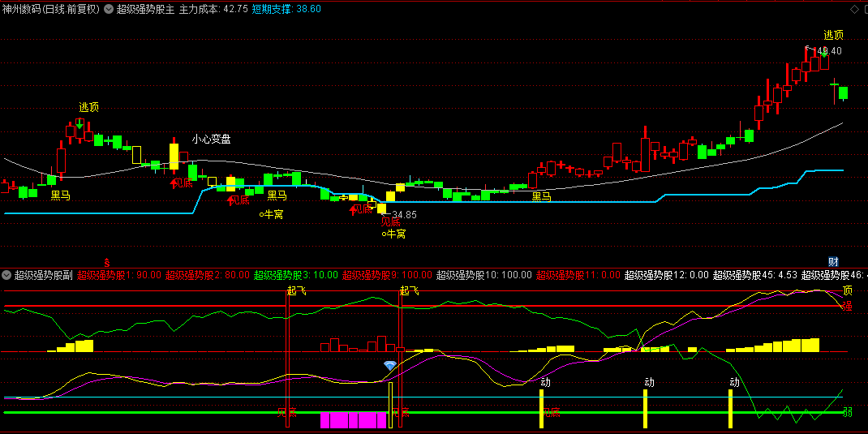Image resolution: width=868 pixels, height=434 pixels.
Task: Open the dropdown arrow beside 超级强势股副
Action: coord(6,274)
